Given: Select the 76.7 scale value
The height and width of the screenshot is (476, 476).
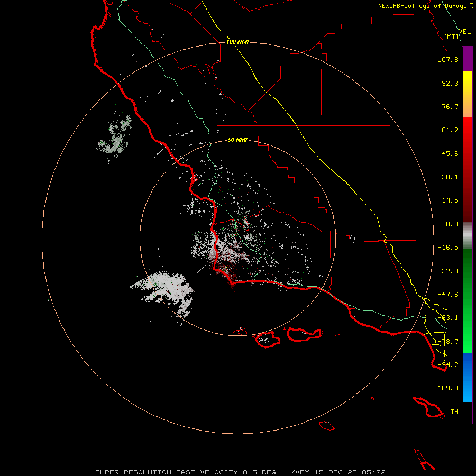Looking at the screenshot, I should 450,106.
